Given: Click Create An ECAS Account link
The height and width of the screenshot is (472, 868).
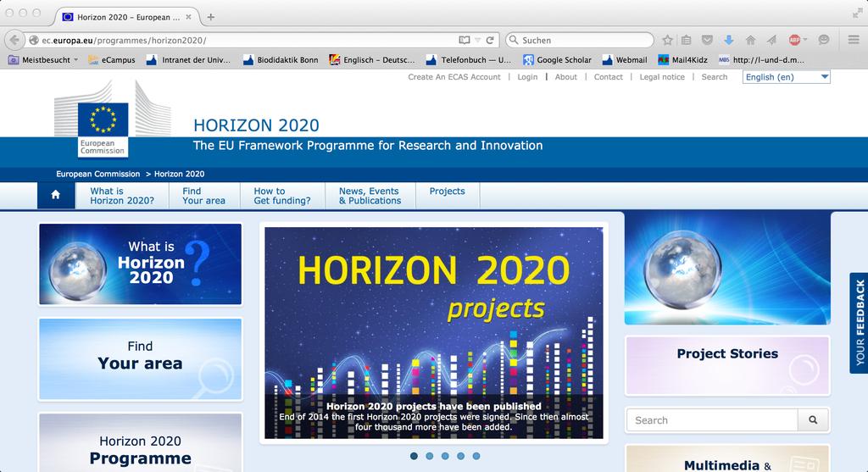Looking at the screenshot, I should coord(454,77).
